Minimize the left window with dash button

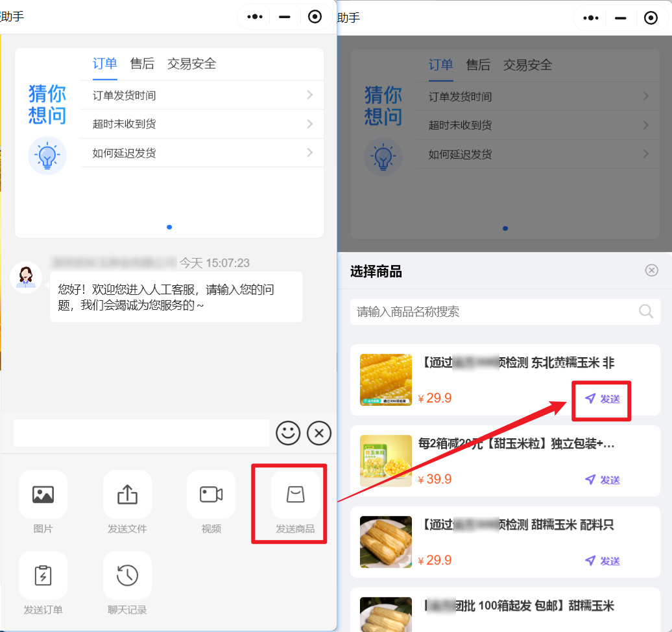point(285,17)
